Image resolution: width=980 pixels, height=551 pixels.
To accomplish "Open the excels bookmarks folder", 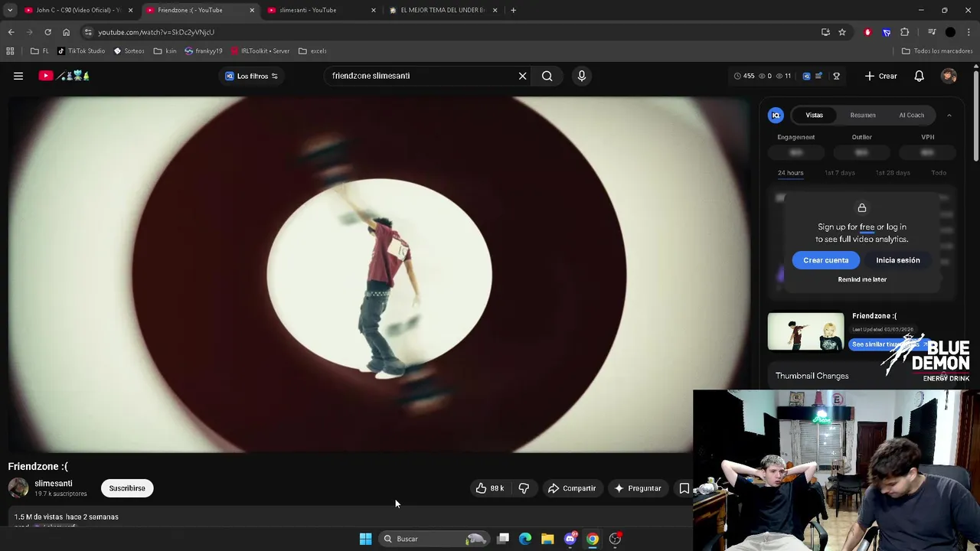I will 312,51.
